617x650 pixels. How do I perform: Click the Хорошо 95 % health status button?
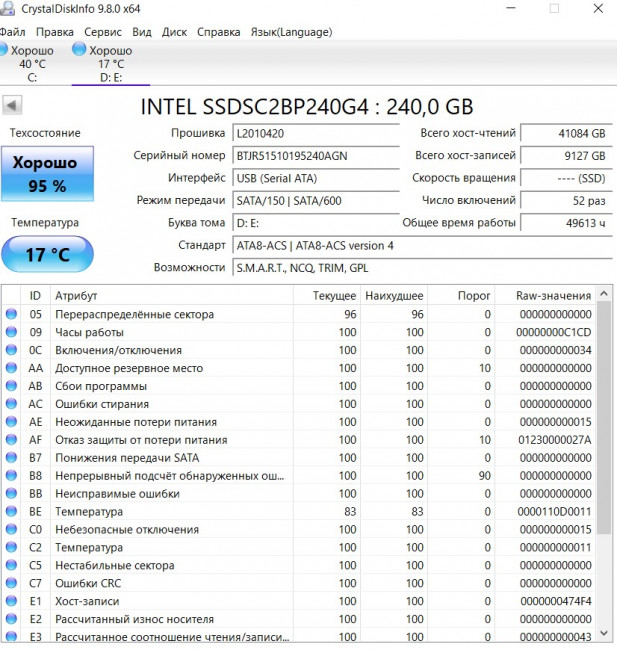(x=47, y=174)
